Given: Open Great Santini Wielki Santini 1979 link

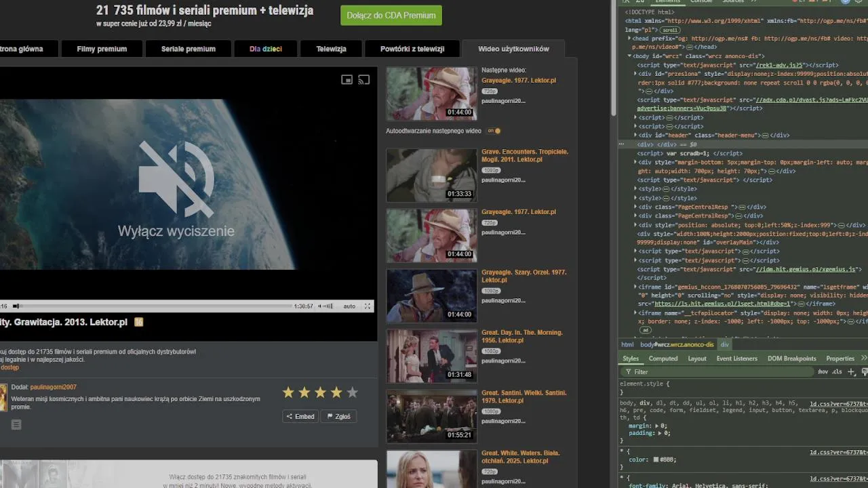Looking at the screenshot, I should (524, 396).
